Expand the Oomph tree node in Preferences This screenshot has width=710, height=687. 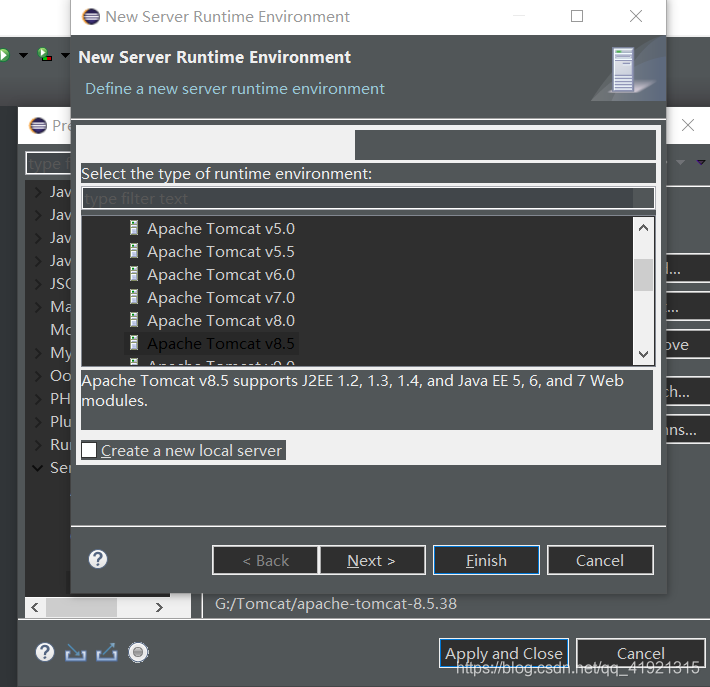point(38,376)
